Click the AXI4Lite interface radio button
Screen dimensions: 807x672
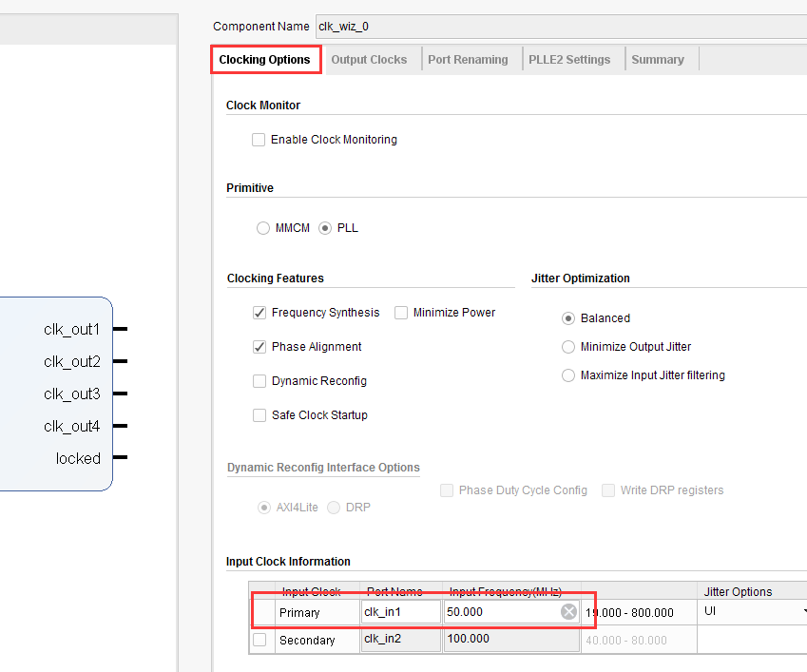pos(264,508)
